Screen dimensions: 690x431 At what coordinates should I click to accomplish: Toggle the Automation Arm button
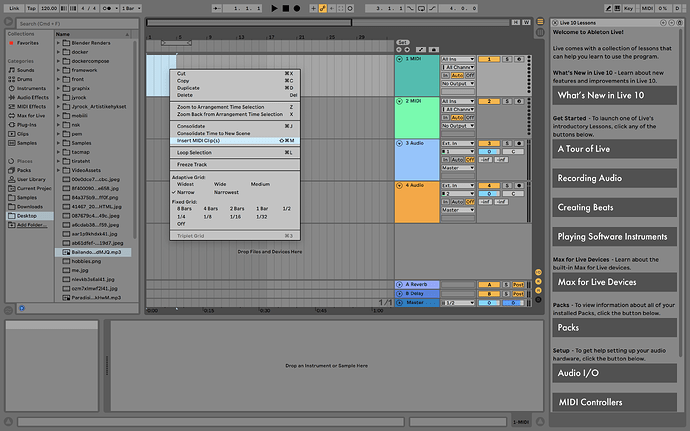coord(323,8)
